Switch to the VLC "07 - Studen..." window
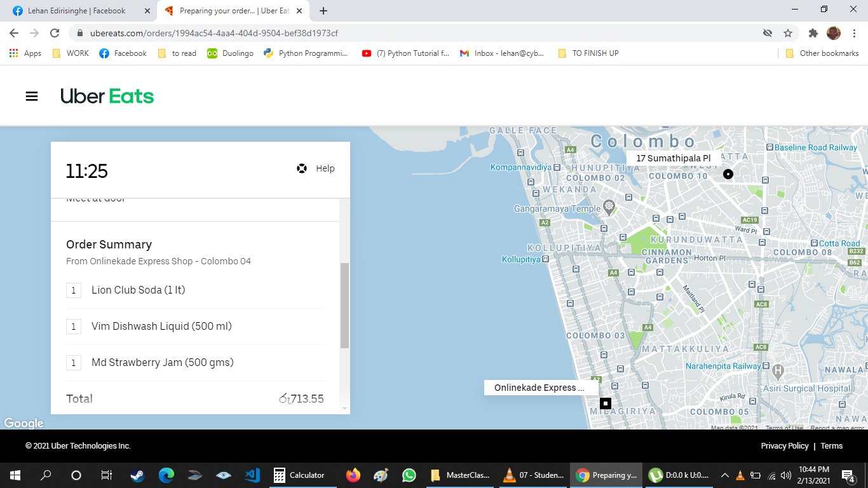The height and width of the screenshot is (488, 868). coord(534,475)
